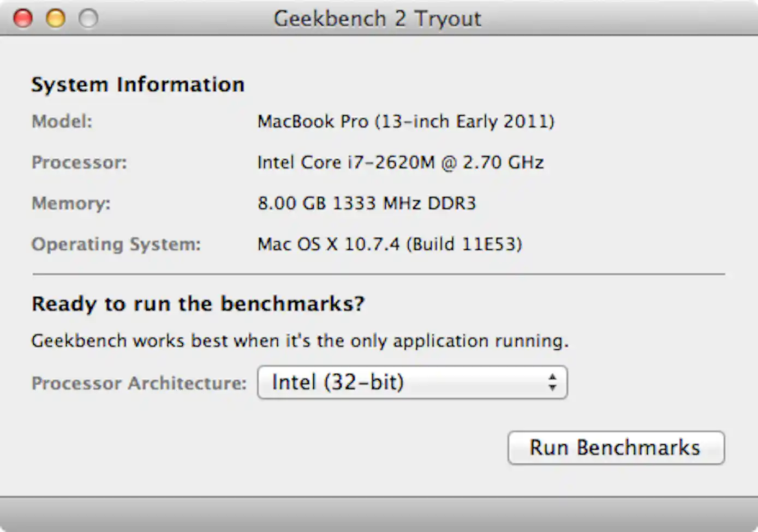Click the Processor Architecture: label
This screenshot has width=758, height=532.
pyautogui.click(x=139, y=382)
